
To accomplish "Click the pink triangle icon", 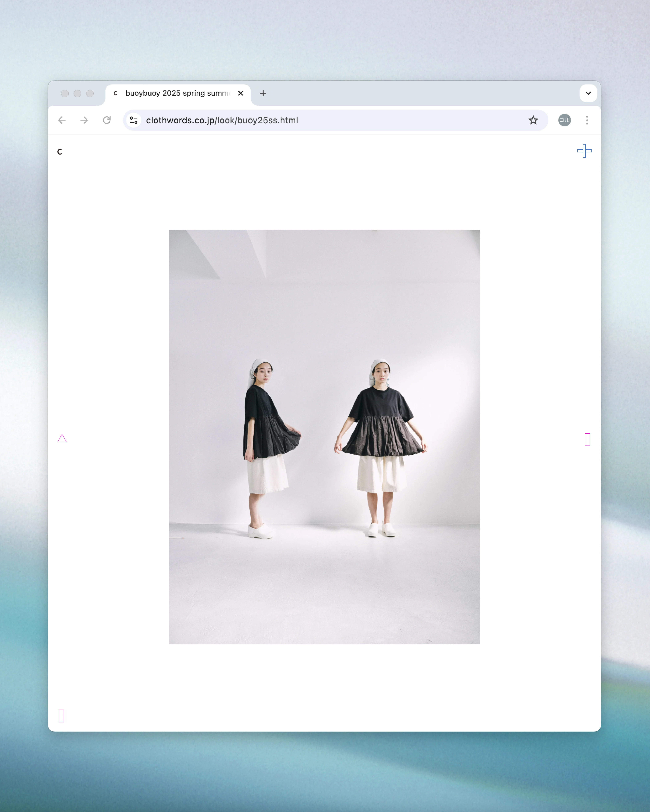I will point(62,438).
